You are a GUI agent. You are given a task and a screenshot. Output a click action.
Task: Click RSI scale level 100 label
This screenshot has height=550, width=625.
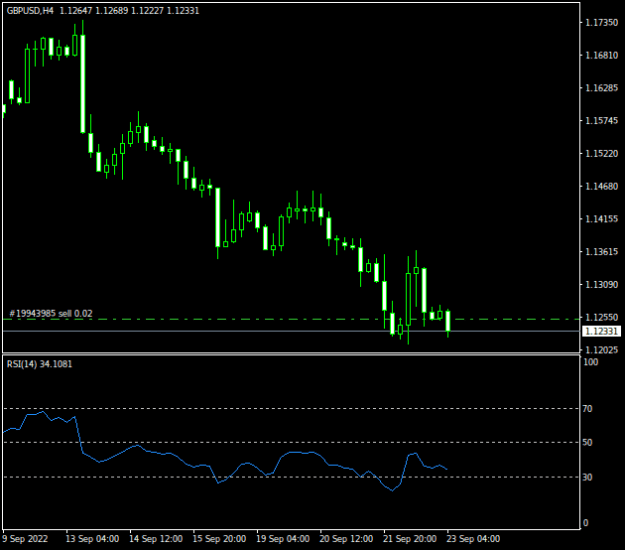590,362
